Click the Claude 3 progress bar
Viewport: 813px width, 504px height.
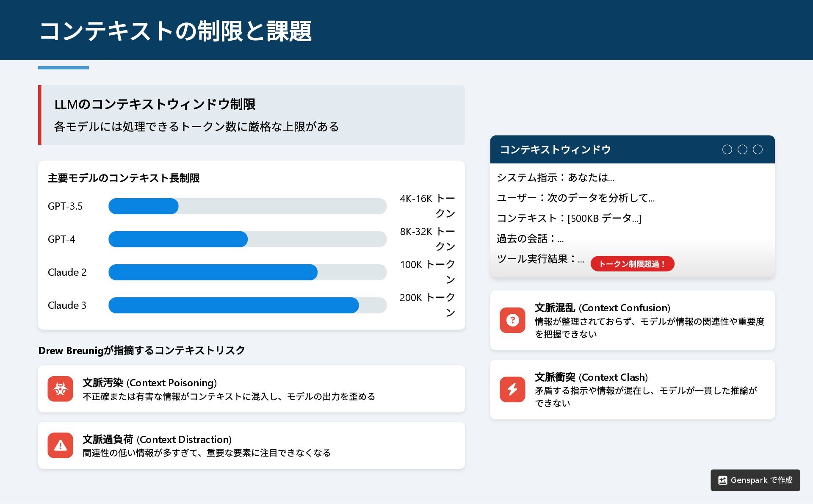pyautogui.click(x=247, y=305)
